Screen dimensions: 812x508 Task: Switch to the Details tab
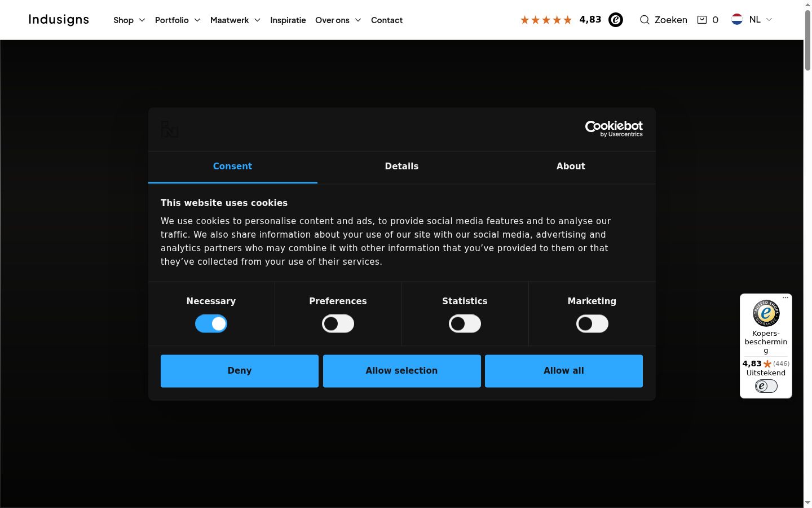(401, 167)
